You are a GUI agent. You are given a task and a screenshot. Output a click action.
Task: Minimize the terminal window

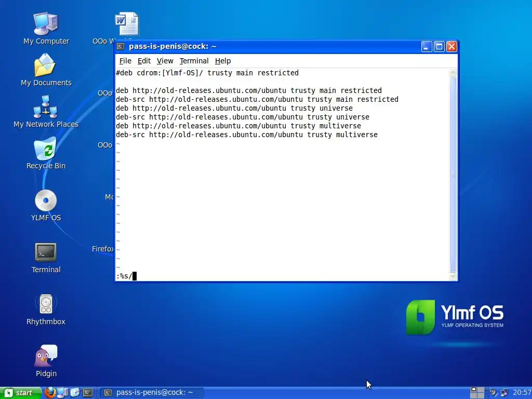point(427,46)
